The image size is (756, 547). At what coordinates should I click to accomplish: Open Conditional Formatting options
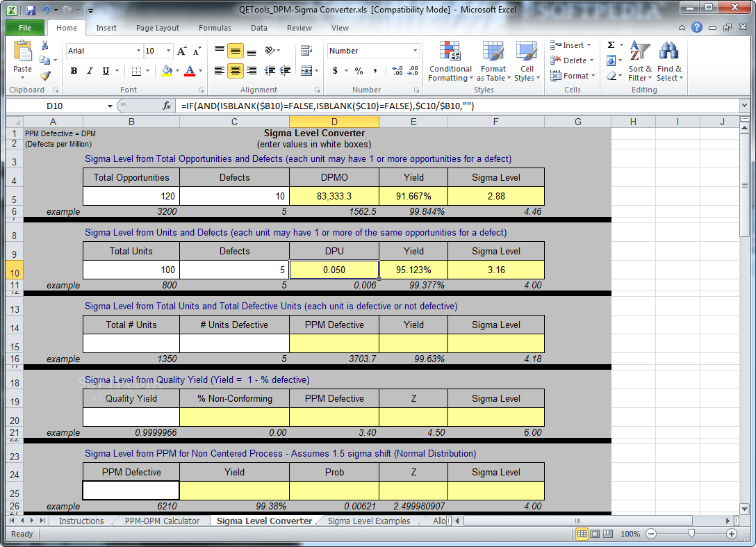[450, 61]
